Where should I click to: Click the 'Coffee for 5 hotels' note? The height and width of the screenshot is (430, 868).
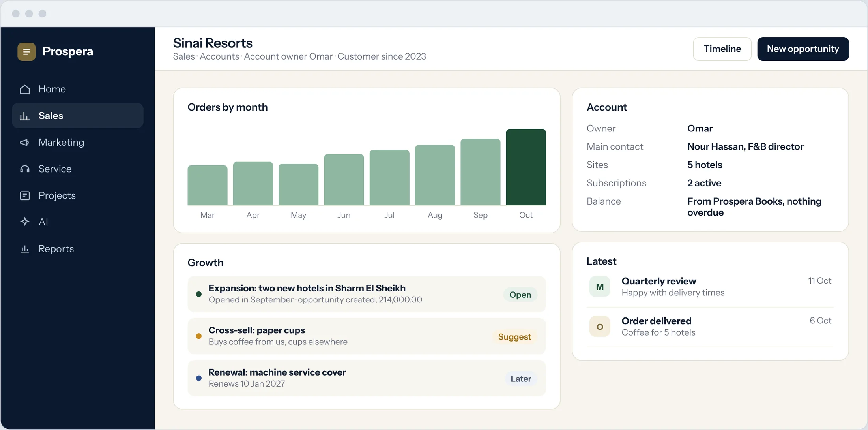658,332
